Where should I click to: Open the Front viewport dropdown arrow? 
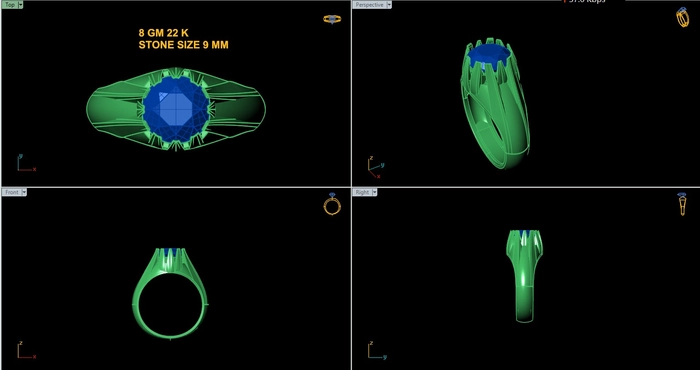click(24, 192)
